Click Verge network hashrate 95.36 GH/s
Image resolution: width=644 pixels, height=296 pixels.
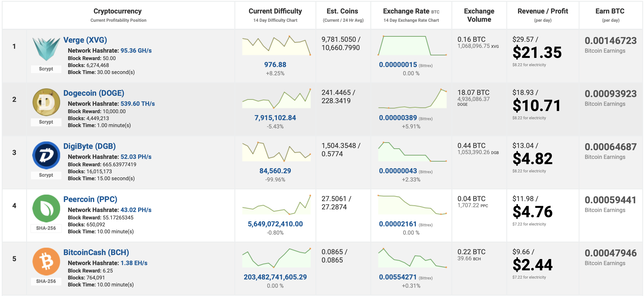tap(136, 51)
